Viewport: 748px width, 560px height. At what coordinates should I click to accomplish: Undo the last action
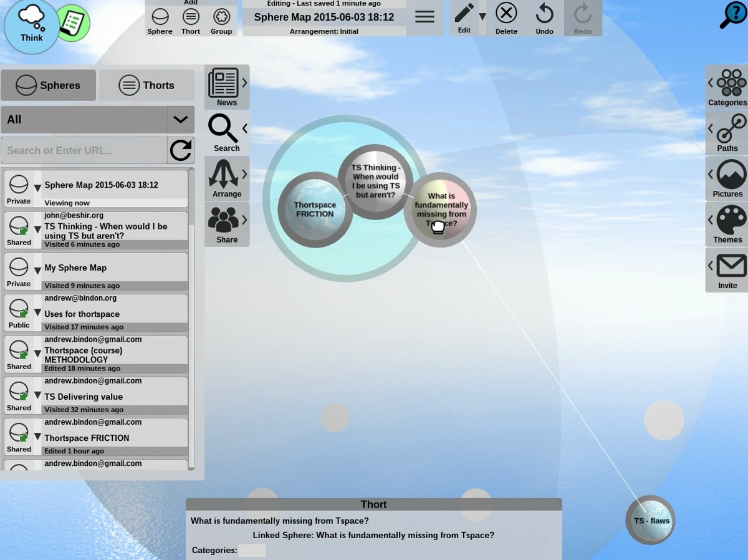point(544,18)
